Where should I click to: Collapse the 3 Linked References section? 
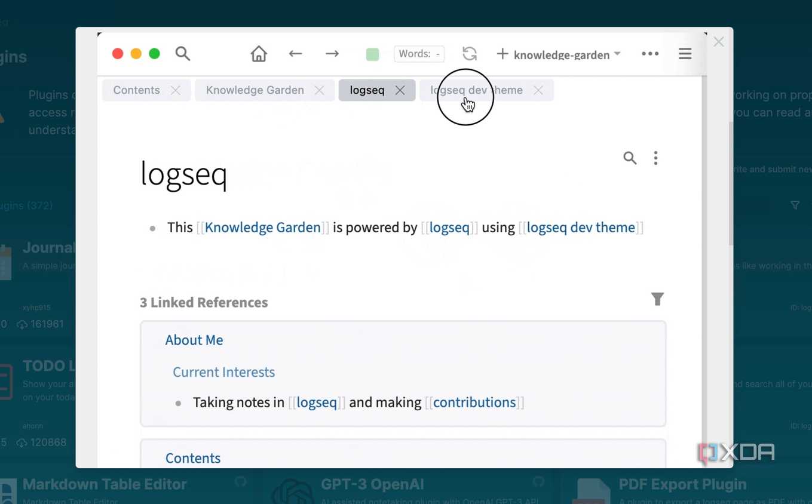pos(204,302)
